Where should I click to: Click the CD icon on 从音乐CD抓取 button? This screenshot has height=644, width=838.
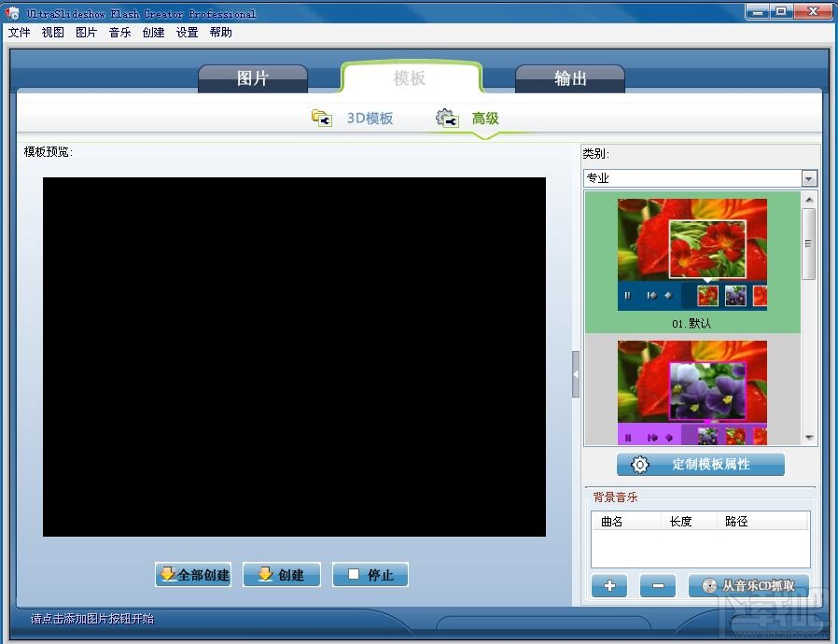click(x=709, y=586)
